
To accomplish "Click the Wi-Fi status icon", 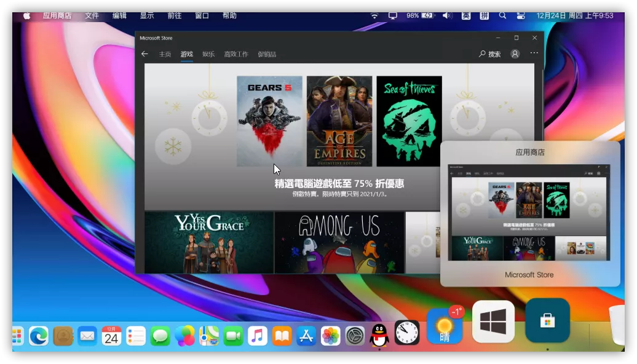I will click(374, 15).
